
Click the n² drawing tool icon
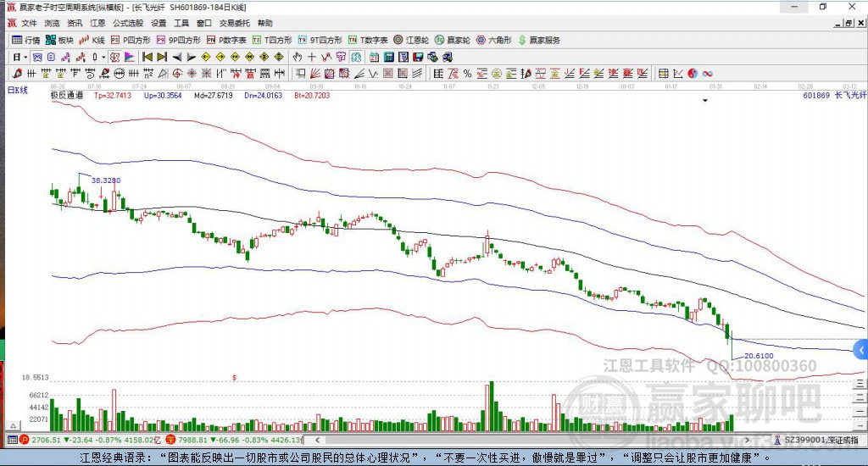[148, 73]
